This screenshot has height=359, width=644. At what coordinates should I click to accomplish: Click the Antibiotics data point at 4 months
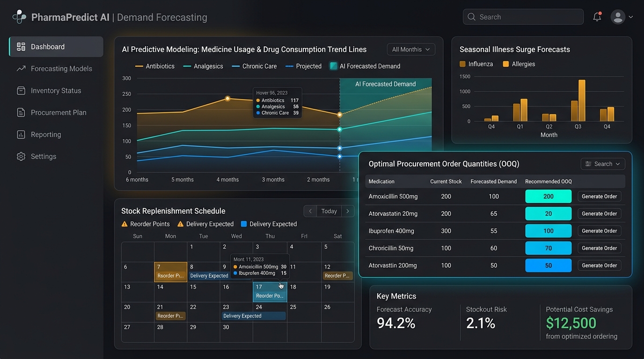tap(227, 99)
